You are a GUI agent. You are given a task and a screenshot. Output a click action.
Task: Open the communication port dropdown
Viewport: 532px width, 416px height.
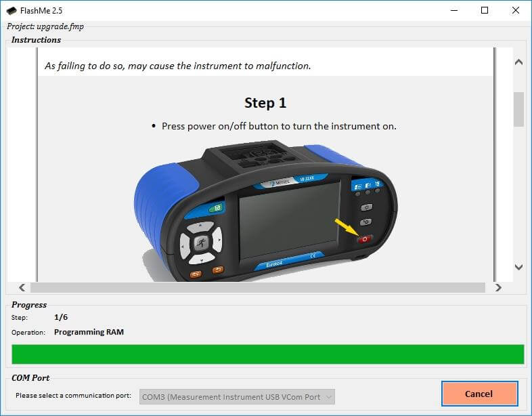237,396
